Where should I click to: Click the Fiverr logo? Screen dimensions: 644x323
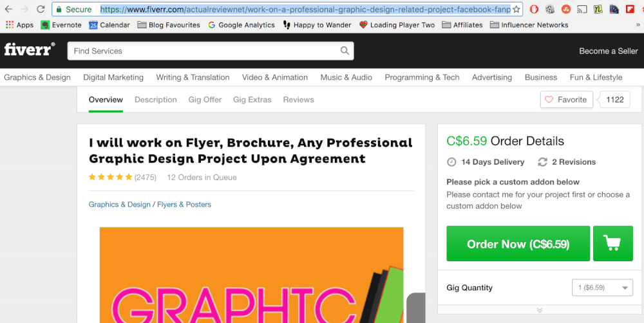pos(29,50)
